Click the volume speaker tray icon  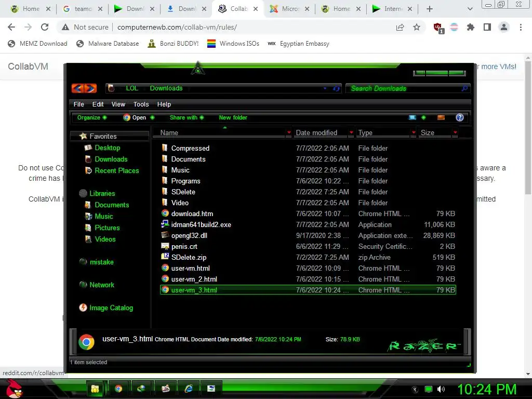coord(441,389)
